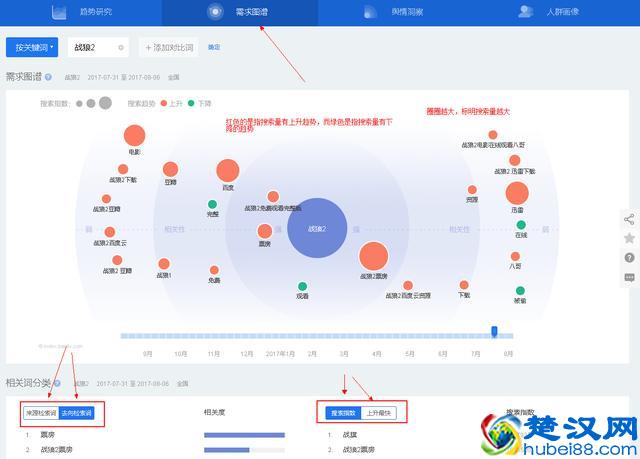640x459 pixels.
Task: Click the green 观看 bubble
Action: pos(302,286)
